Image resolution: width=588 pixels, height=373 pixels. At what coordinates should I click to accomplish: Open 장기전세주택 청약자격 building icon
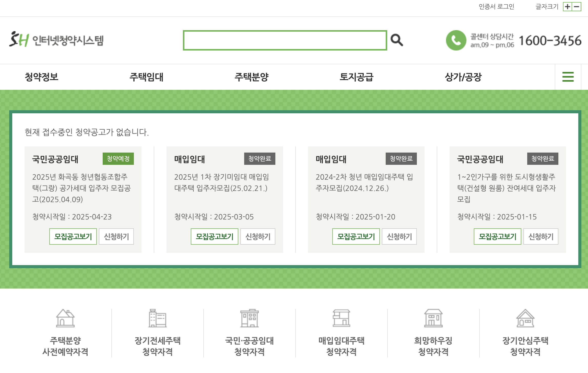click(x=157, y=318)
